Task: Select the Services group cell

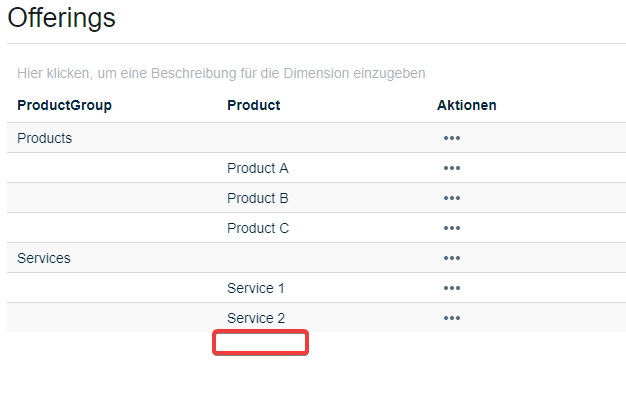Action: (x=44, y=258)
